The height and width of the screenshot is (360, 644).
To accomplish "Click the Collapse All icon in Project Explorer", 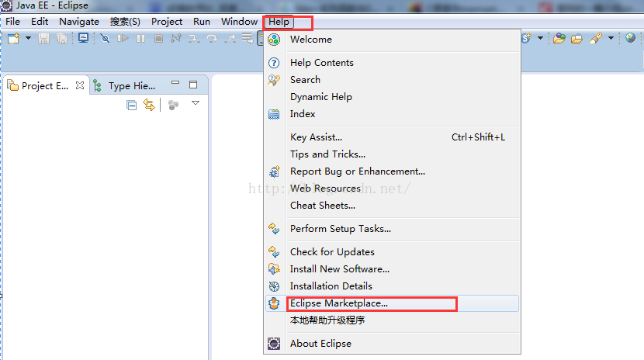I will [x=131, y=105].
